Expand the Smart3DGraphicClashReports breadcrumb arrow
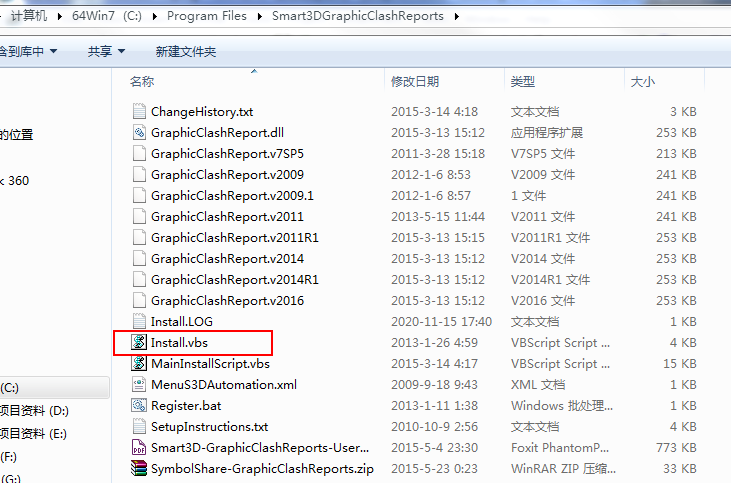This screenshot has width=731, height=483. pyautogui.click(x=457, y=16)
